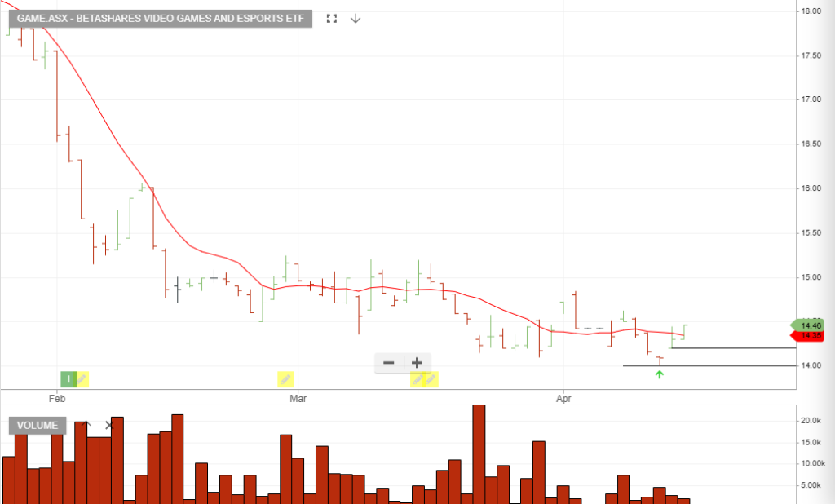Select the upper grey horizontal line near 14.20
This screenshot has width=835, height=504.
point(734,348)
